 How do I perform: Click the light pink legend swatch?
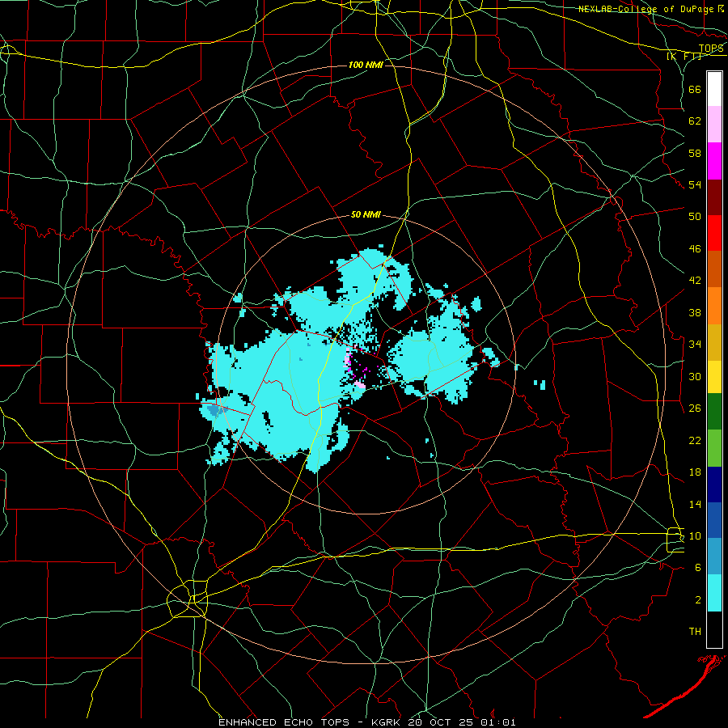(x=714, y=125)
